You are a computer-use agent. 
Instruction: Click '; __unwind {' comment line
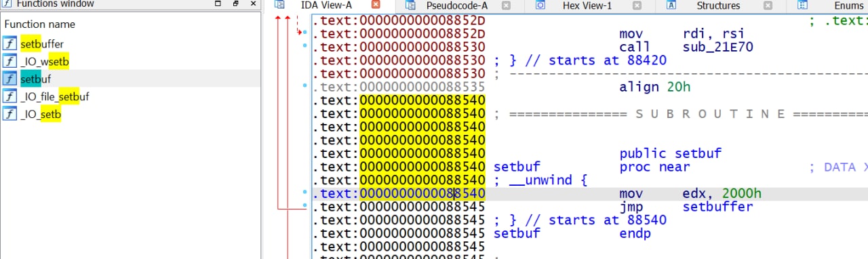coord(541,180)
